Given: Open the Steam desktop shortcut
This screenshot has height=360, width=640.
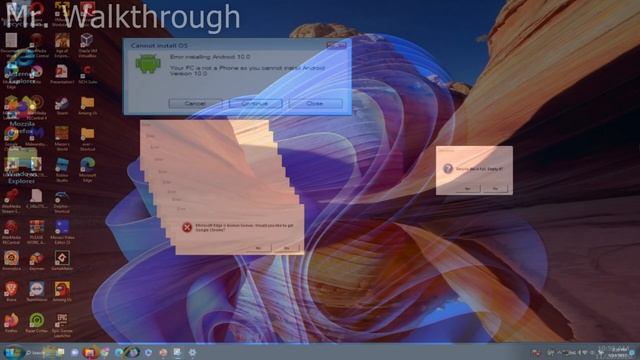Looking at the screenshot, I should pos(62,106).
